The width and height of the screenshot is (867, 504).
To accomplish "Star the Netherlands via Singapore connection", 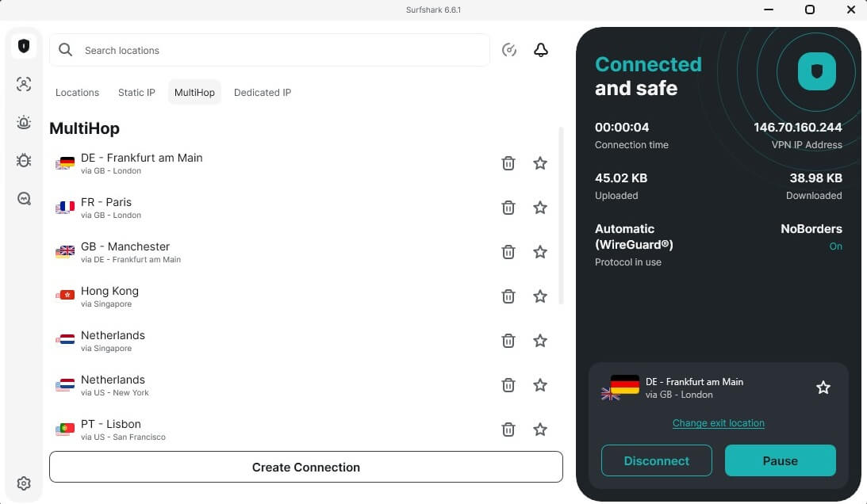I will coord(540,340).
